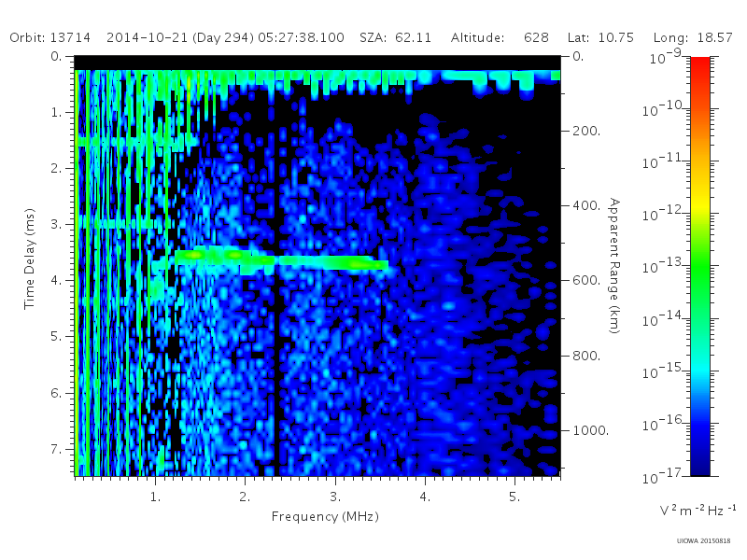
Task: Click the 'Lat: 10.75' text
Action: pos(600,37)
